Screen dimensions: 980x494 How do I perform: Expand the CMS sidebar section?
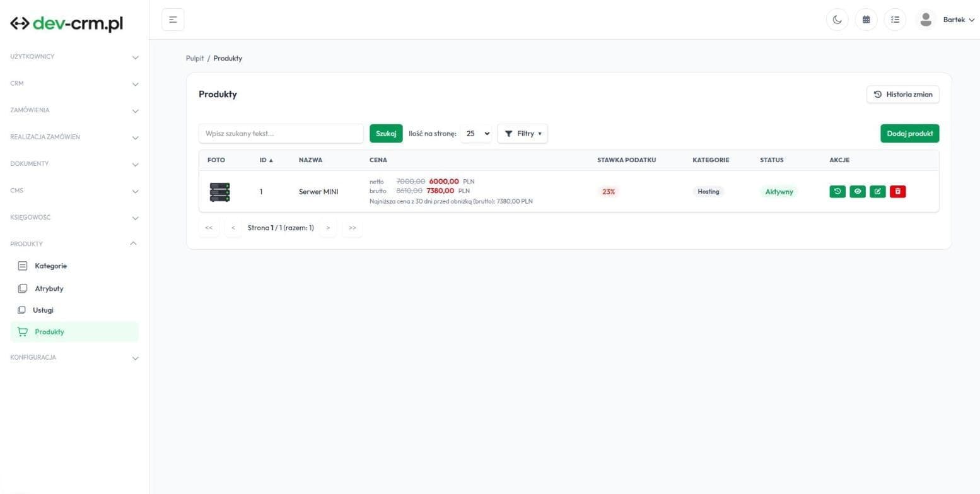point(74,191)
